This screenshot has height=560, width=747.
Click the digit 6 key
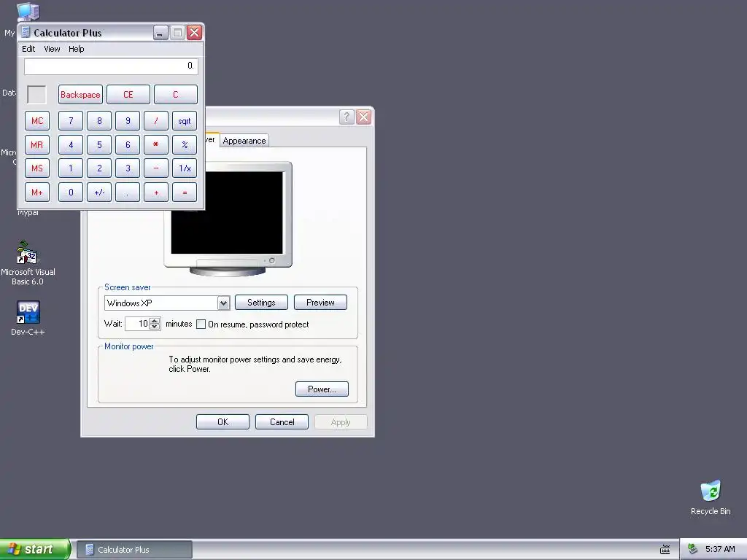pos(128,145)
